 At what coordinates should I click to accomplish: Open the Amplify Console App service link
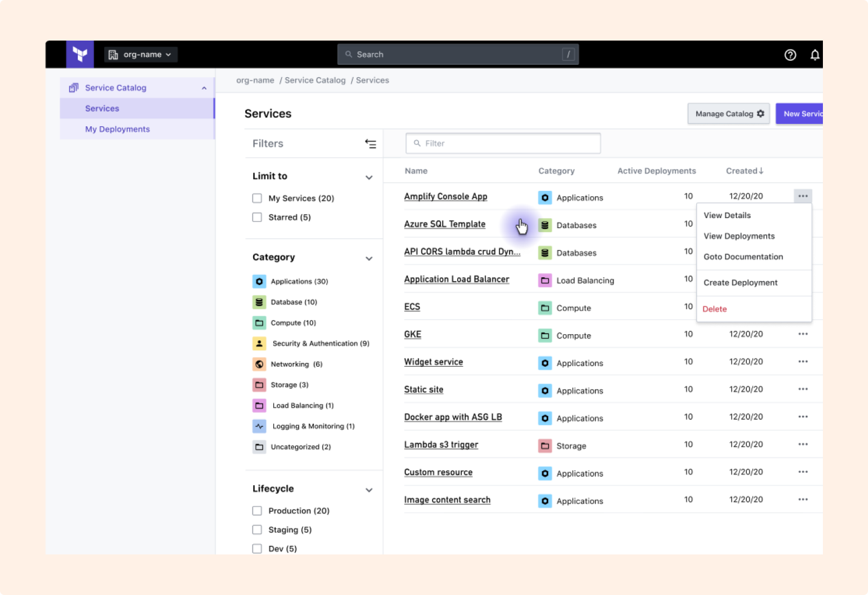point(446,197)
